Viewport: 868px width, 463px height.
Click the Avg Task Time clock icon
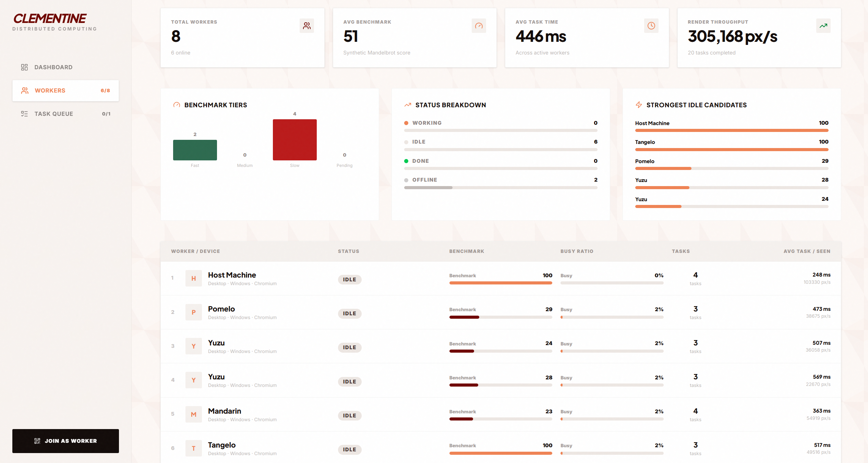pos(651,26)
